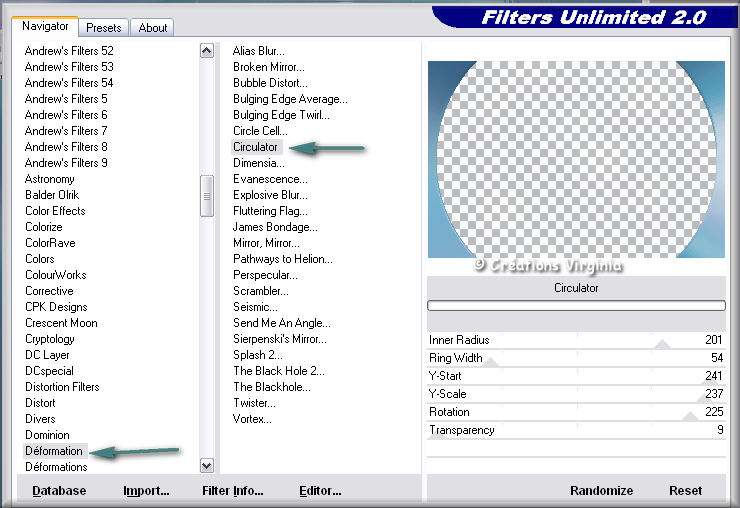Choose the Alias Blur... filter
The image size is (740, 508).
(259, 51)
